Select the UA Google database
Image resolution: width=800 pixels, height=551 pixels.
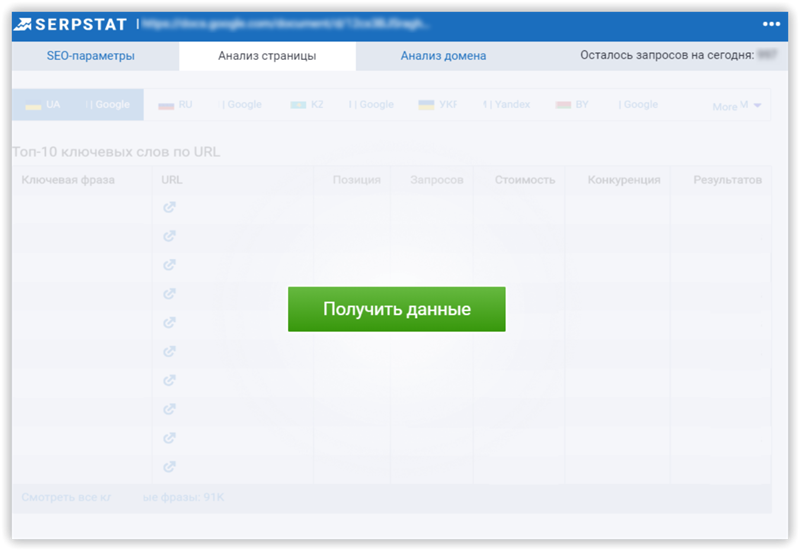(78, 105)
